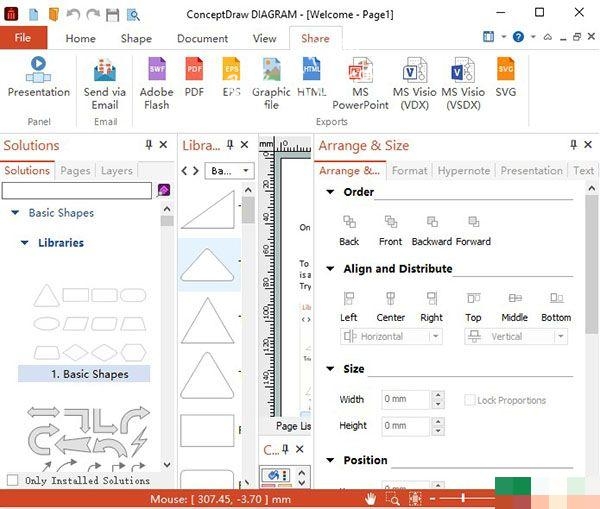The image size is (600, 509).
Task: Click the zoom slider in the status bar
Action: tap(465, 498)
